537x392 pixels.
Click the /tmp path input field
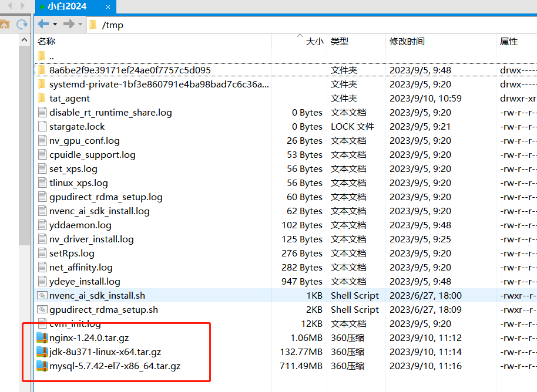[311, 25]
